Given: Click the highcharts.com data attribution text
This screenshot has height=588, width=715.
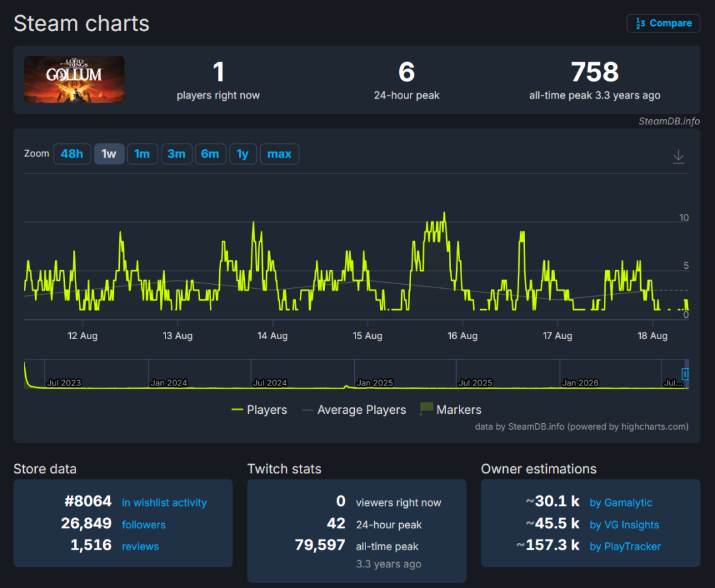Looking at the screenshot, I should point(581,426).
